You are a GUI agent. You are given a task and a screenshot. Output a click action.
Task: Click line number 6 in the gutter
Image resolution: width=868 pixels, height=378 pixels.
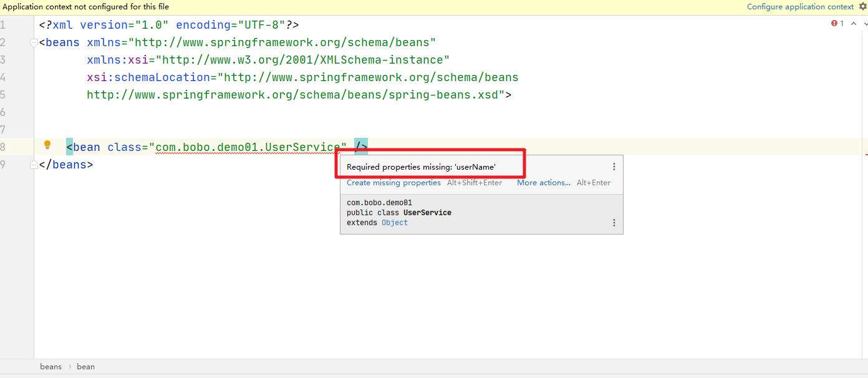(x=3, y=112)
